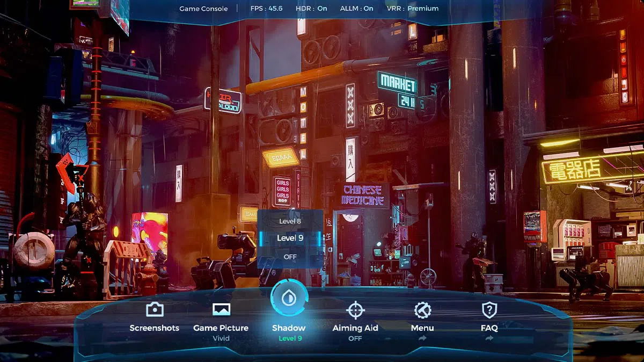Viewport: 644px width, 362px height.
Task: Toggle the OFF status under Aiming Aid
Action: (355, 338)
